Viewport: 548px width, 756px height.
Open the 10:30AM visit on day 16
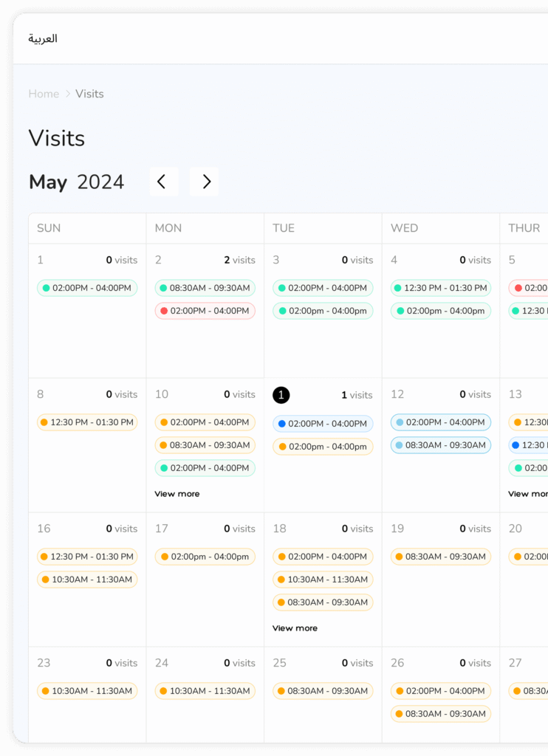[x=87, y=580]
